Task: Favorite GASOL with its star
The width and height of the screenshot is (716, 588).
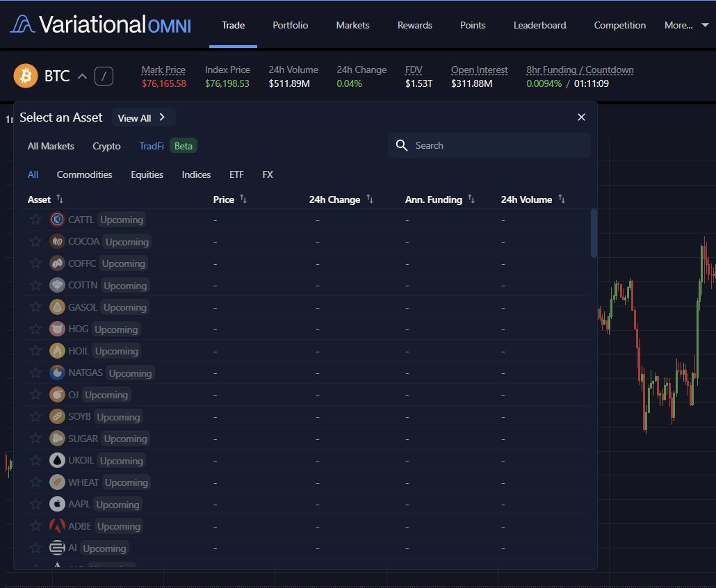Action: tap(35, 307)
